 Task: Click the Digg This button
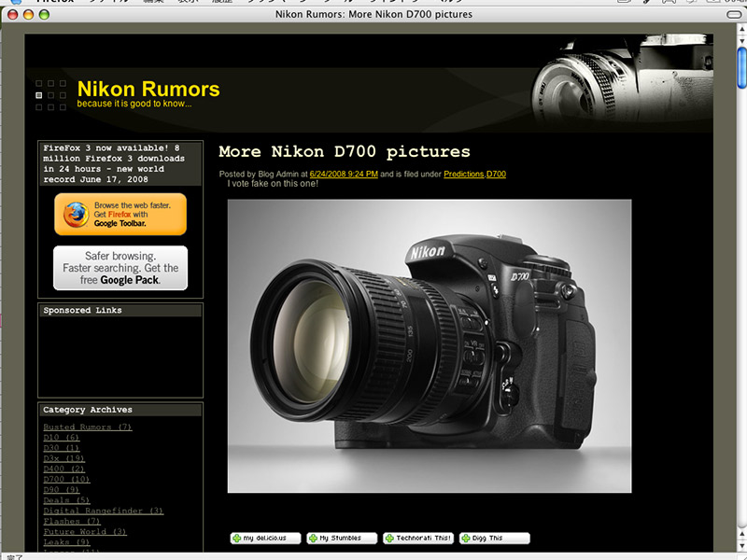pyautogui.click(x=495, y=539)
